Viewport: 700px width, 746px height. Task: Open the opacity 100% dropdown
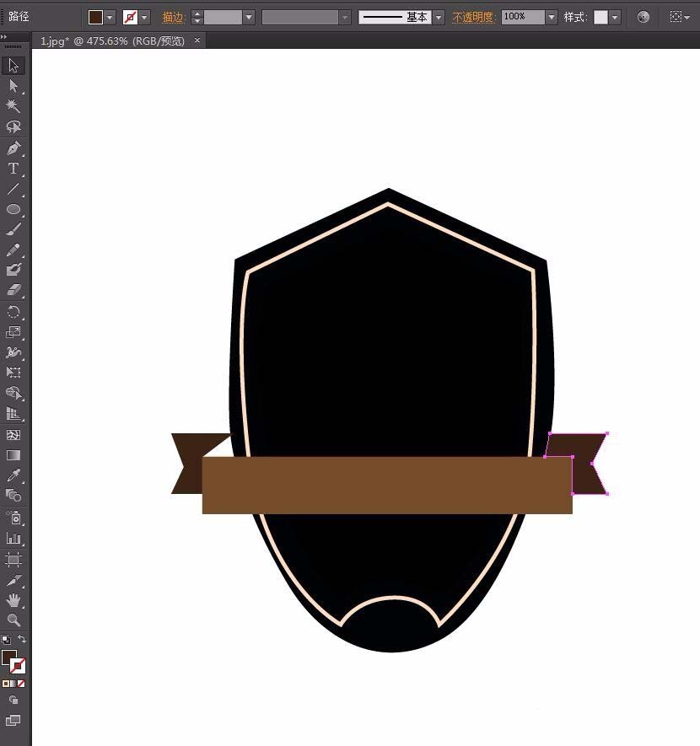click(x=552, y=17)
